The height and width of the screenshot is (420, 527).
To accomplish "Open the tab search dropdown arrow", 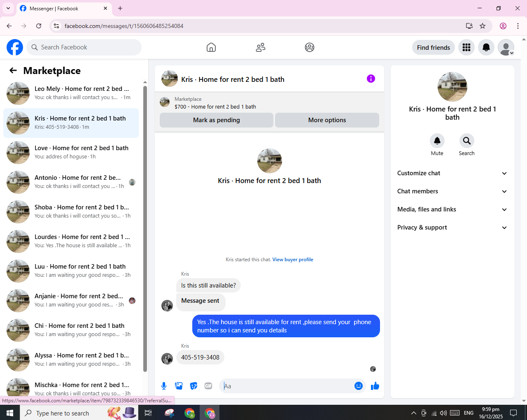I will pyautogui.click(x=8, y=8).
